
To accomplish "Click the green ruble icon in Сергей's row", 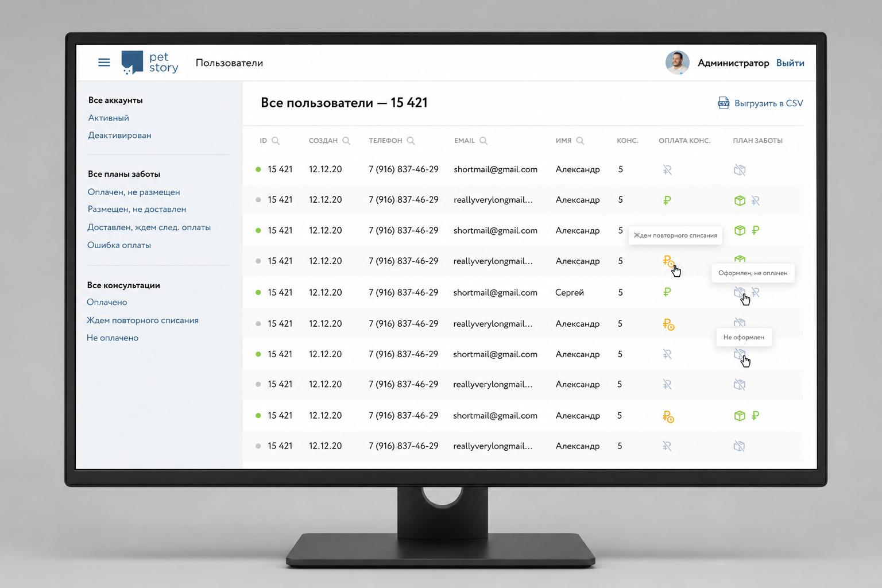I will (x=667, y=292).
